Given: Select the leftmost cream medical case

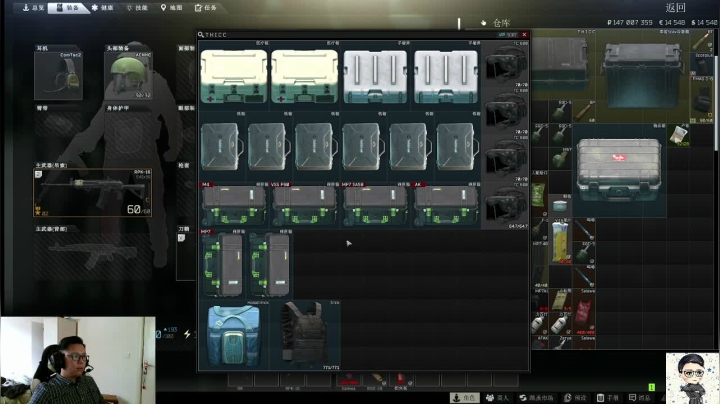Looking at the screenshot, I should pyautogui.click(x=234, y=76).
